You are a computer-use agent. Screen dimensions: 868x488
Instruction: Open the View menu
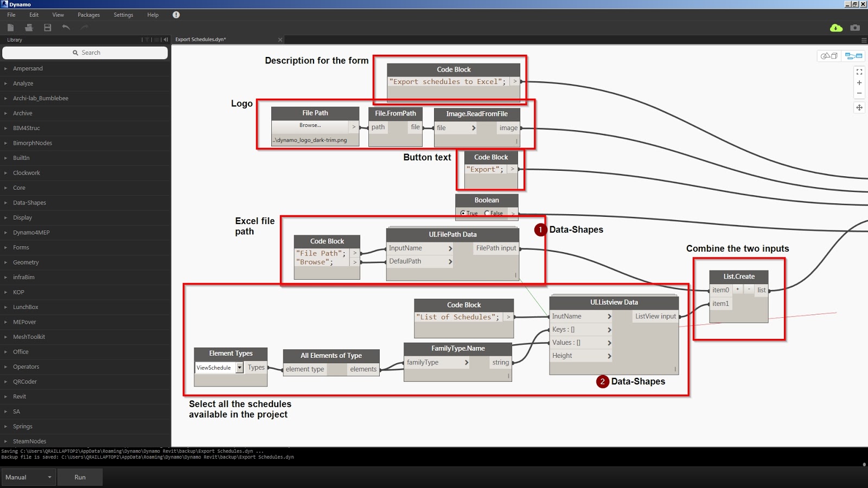(x=58, y=15)
